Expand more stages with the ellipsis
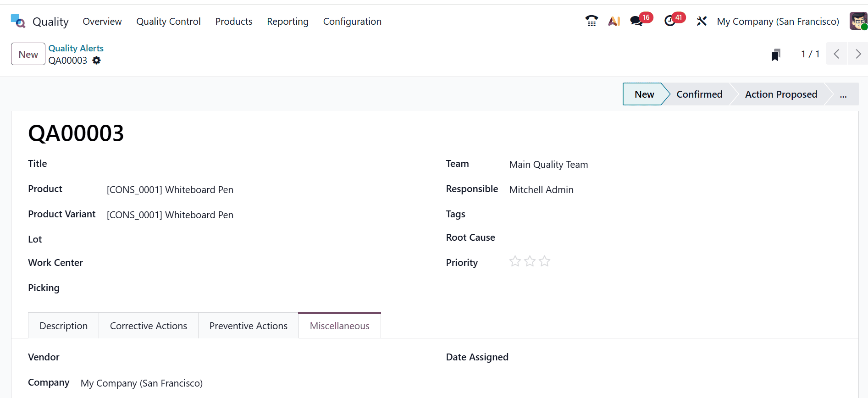Viewport: 868px width, 398px height. tap(843, 94)
